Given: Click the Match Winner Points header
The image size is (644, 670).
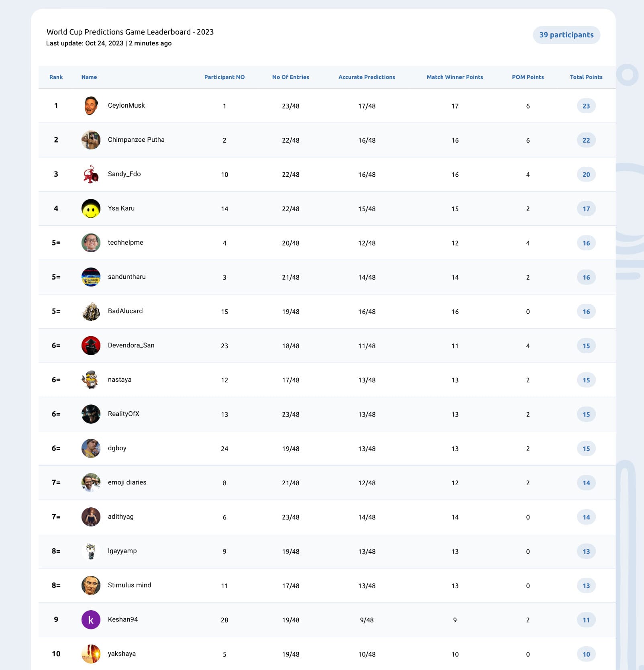Looking at the screenshot, I should (x=455, y=77).
